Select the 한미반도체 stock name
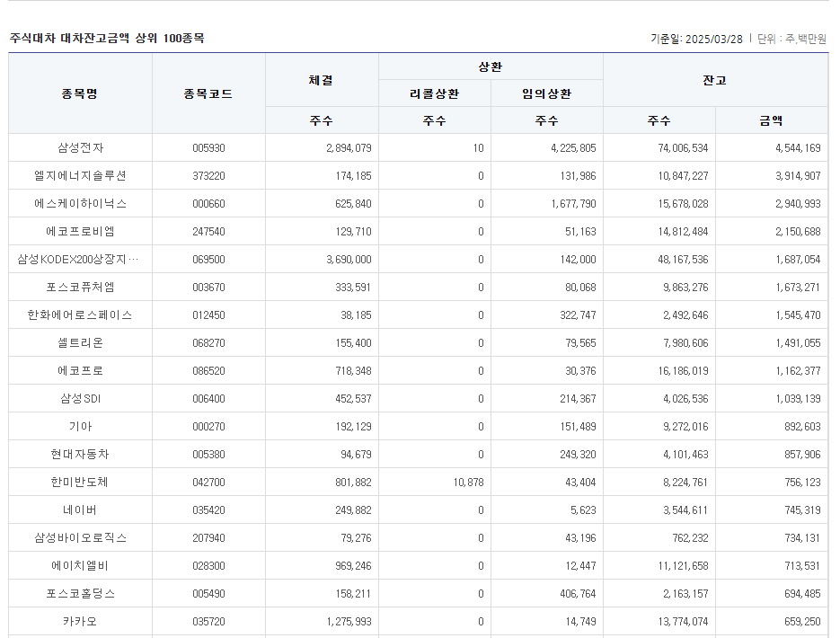Image resolution: width=840 pixels, height=638 pixels. (x=80, y=483)
